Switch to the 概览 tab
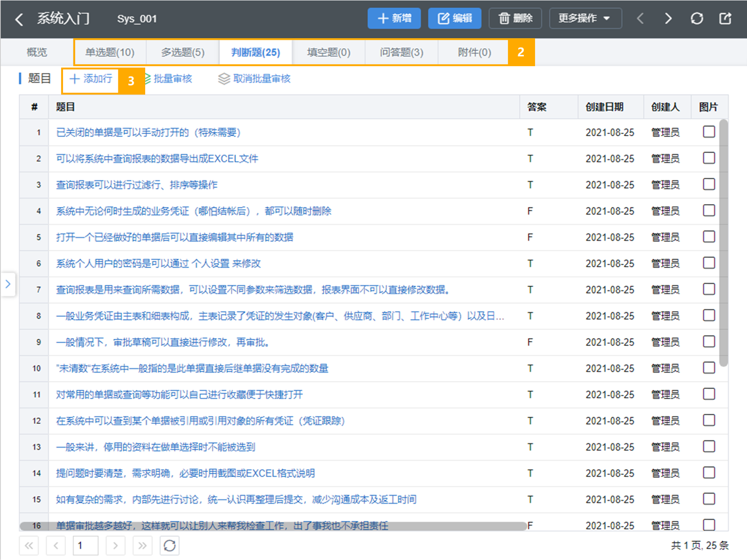Screen dimensions: 747x560 point(37,52)
